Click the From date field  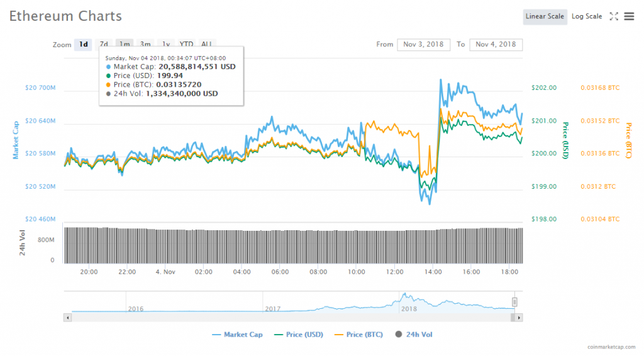[x=423, y=45]
